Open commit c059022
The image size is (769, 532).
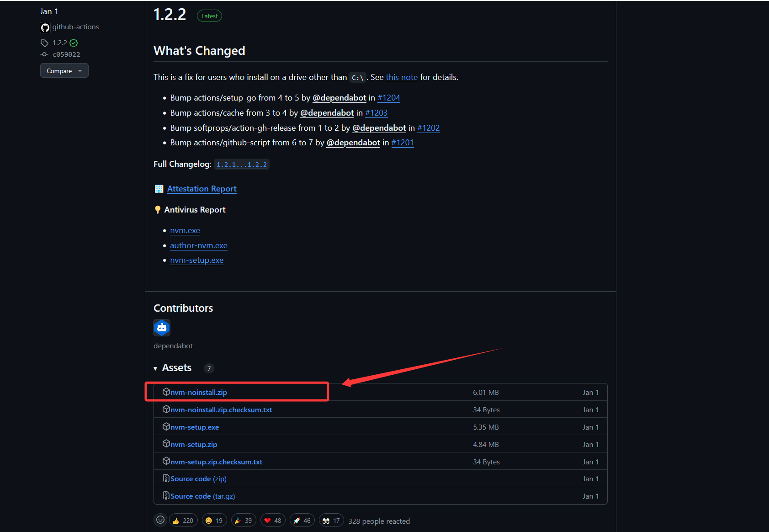click(66, 54)
